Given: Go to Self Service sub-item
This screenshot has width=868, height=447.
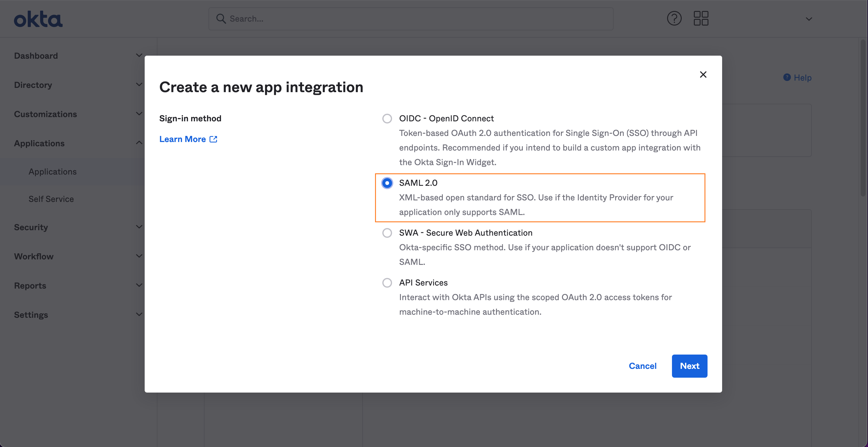Looking at the screenshot, I should 51,199.
